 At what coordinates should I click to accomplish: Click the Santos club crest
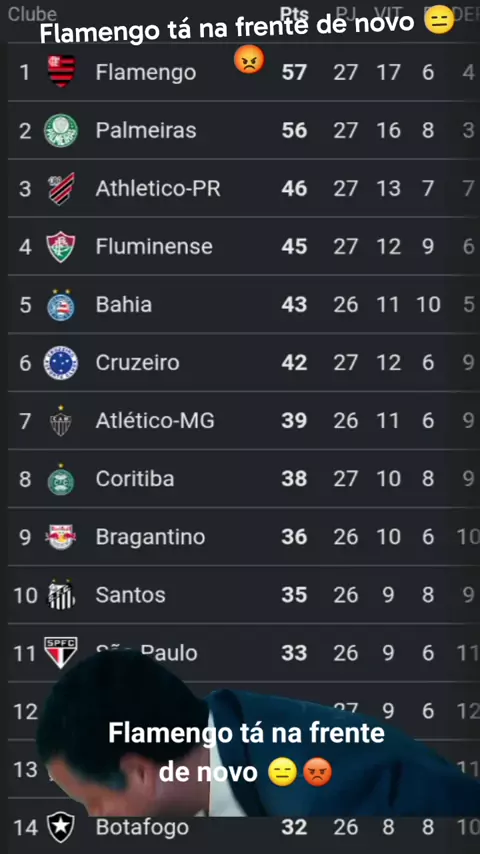click(61, 595)
